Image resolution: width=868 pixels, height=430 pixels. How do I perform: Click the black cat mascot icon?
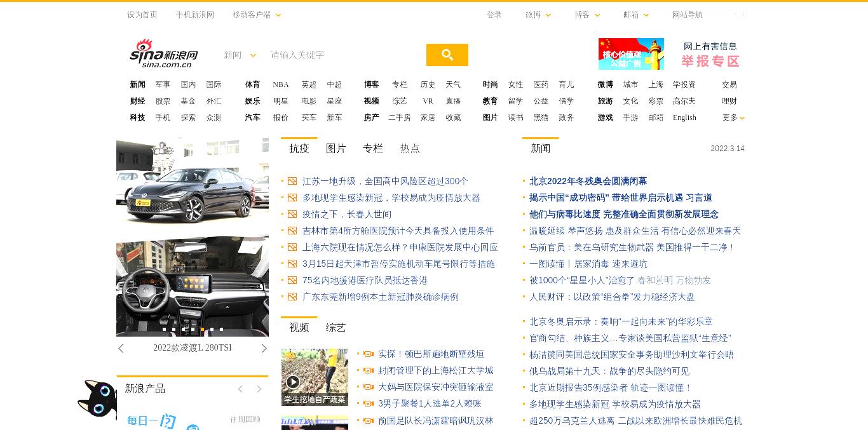pos(97,398)
